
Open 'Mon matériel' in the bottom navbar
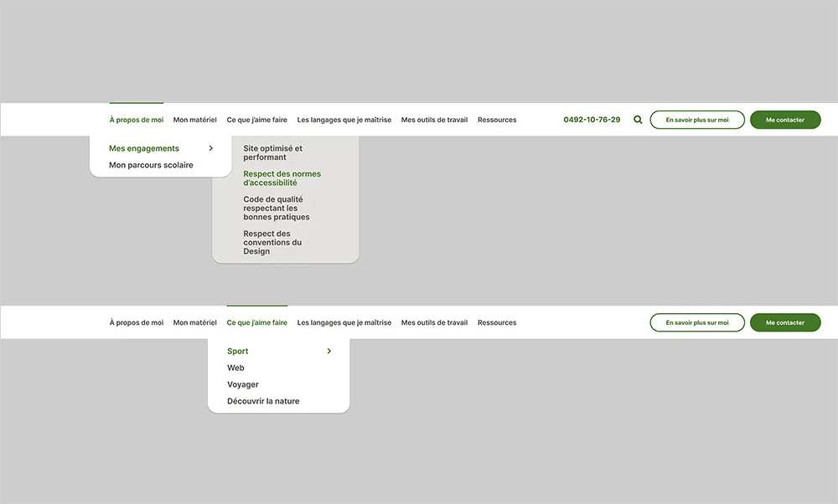click(x=195, y=322)
